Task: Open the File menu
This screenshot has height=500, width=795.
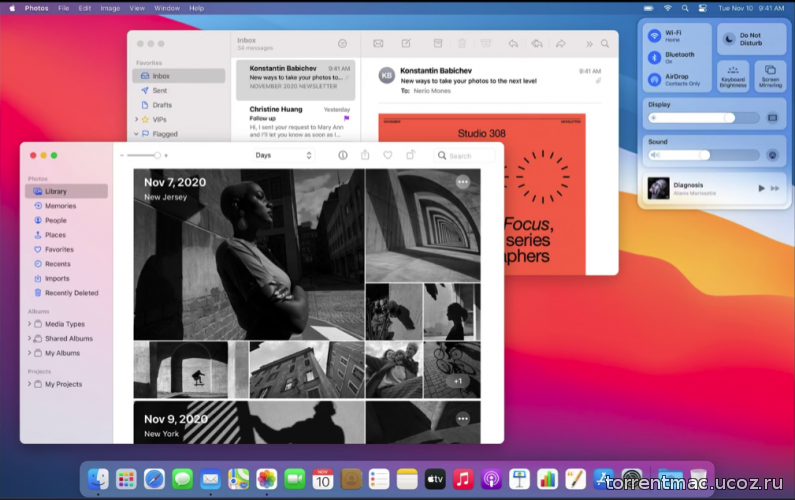Action: [x=63, y=8]
